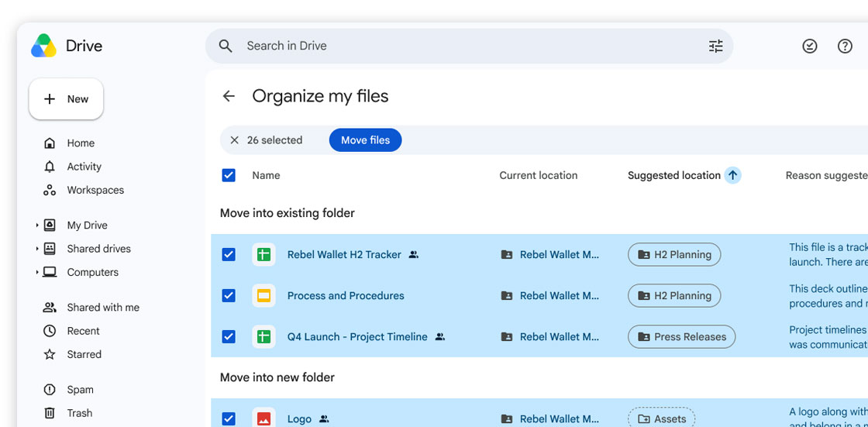Viewport: 868px width, 427px height.
Task: Open My Drive
Action: tap(87, 226)
